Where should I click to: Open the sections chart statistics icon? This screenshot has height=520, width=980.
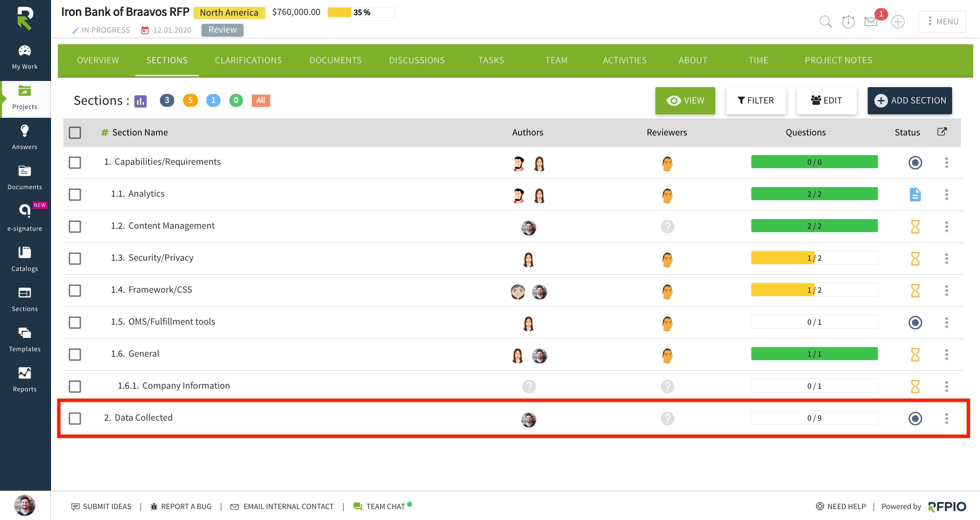coord(141,101)
